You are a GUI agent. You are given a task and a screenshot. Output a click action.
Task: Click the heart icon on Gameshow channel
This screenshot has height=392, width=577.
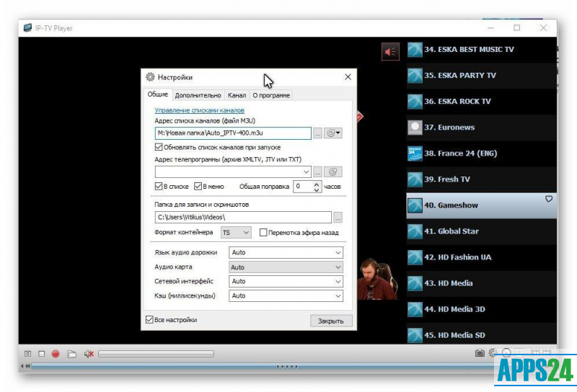pos(549,199)
